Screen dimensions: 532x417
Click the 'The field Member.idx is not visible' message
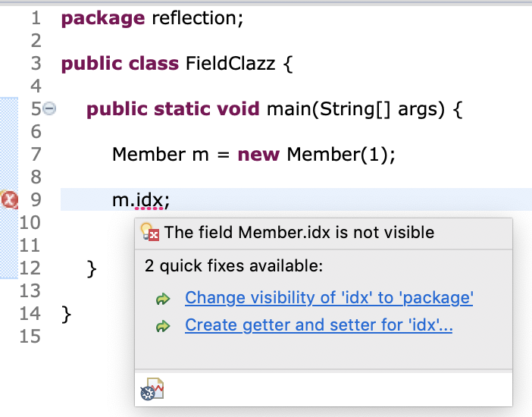pyautogui.click(x=299, y=233)
